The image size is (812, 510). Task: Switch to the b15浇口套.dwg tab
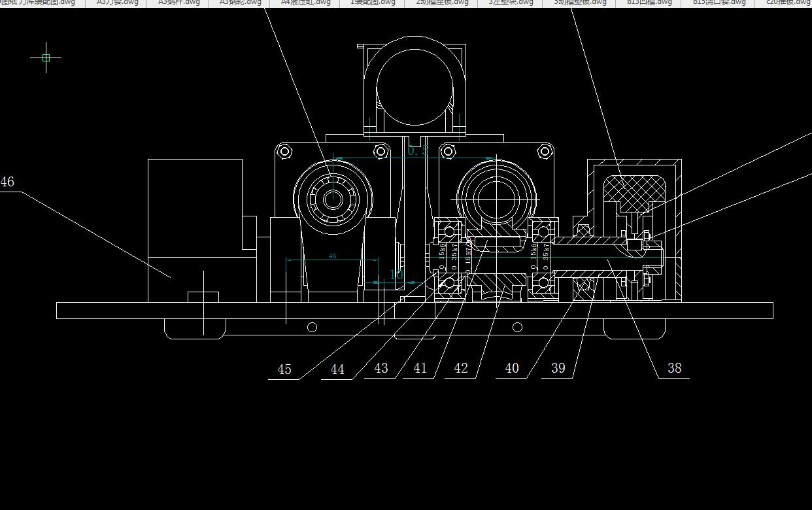[719, 3]
